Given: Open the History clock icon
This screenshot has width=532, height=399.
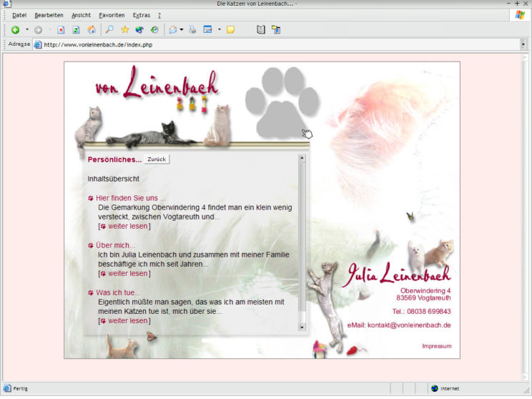Looking at the screenshot, I should (x=154, y=30).
